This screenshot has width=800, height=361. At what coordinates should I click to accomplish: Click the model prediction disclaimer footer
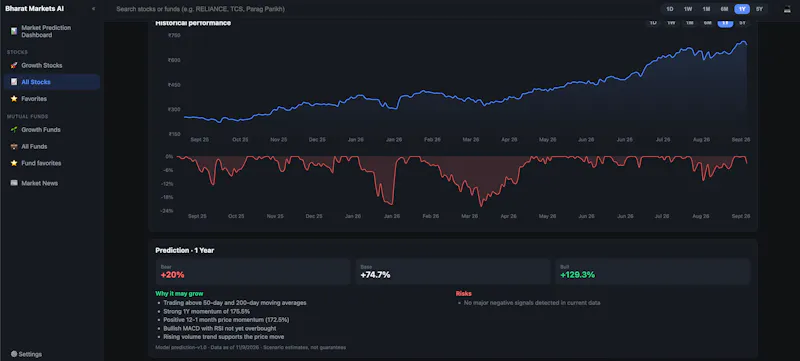[x=251, y=348]
